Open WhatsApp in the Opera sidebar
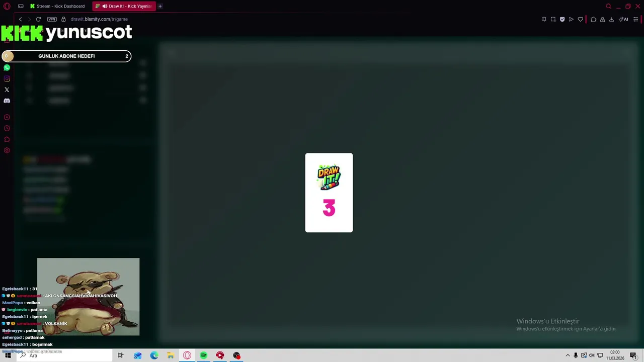The width and height of the screenshot is (644, 362). (7, 67)
